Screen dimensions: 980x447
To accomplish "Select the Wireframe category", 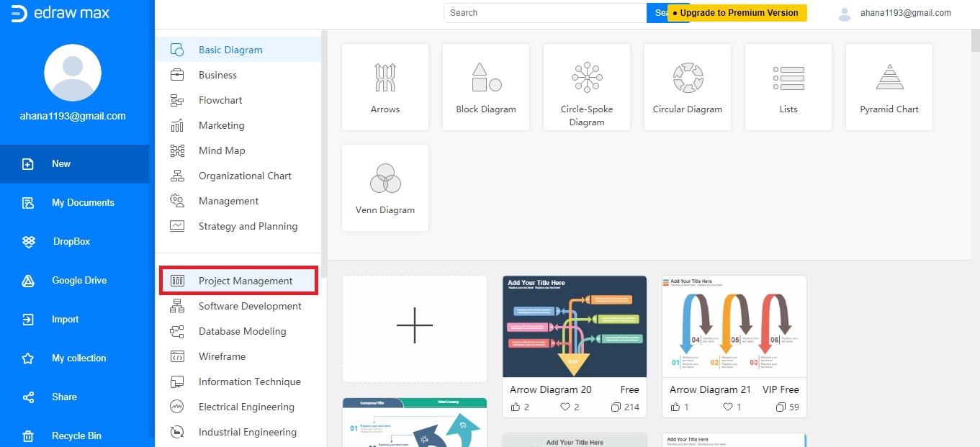I will coord(238,356).
